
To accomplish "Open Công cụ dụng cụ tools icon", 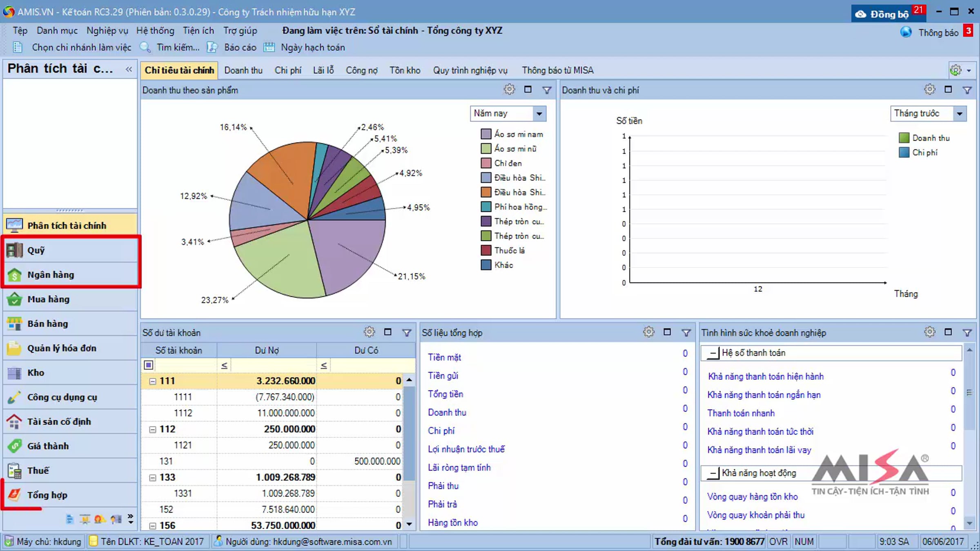I will 15,397.
